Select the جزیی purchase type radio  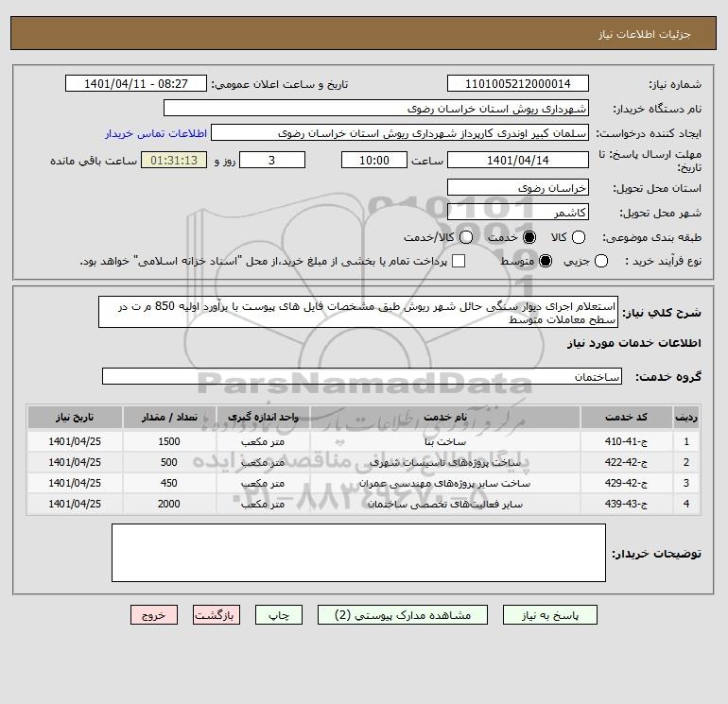(x=600, y=261)
